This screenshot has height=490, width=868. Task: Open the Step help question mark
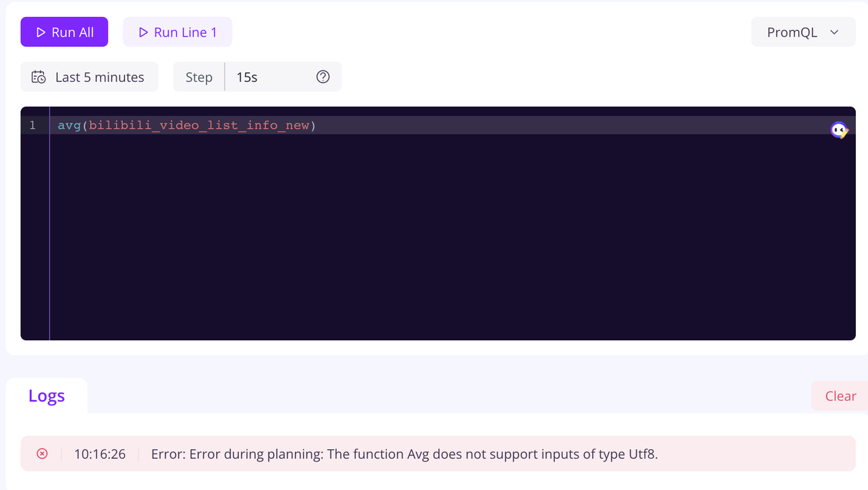[x=323, y=77]
